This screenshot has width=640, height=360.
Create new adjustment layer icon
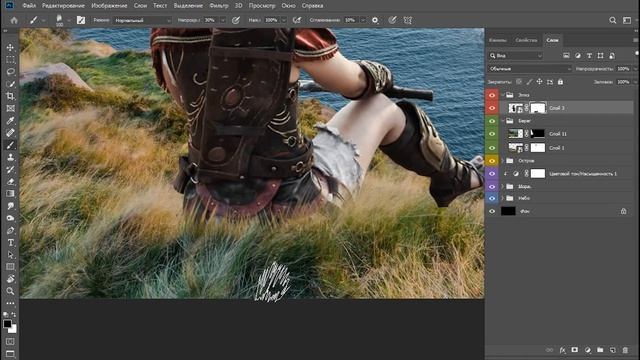587,350
